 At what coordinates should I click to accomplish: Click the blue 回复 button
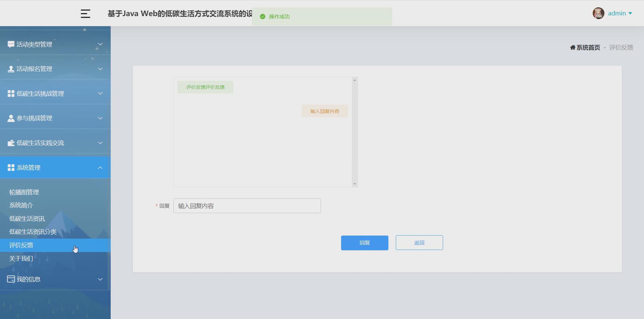coord(364,243)
